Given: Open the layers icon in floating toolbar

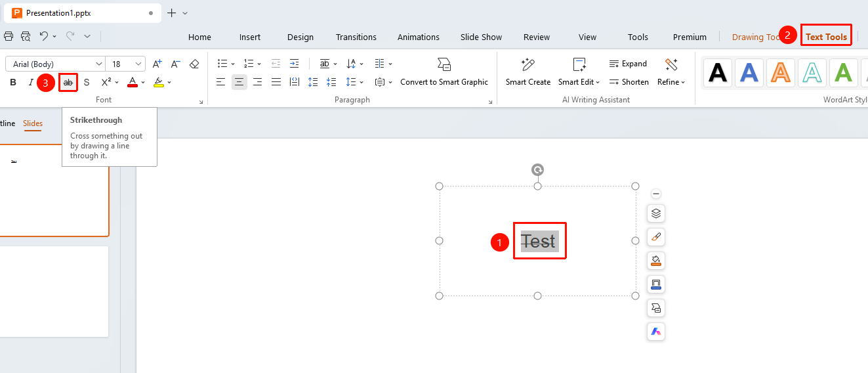Looking at the screenshot, I should (x=656, y=213).
